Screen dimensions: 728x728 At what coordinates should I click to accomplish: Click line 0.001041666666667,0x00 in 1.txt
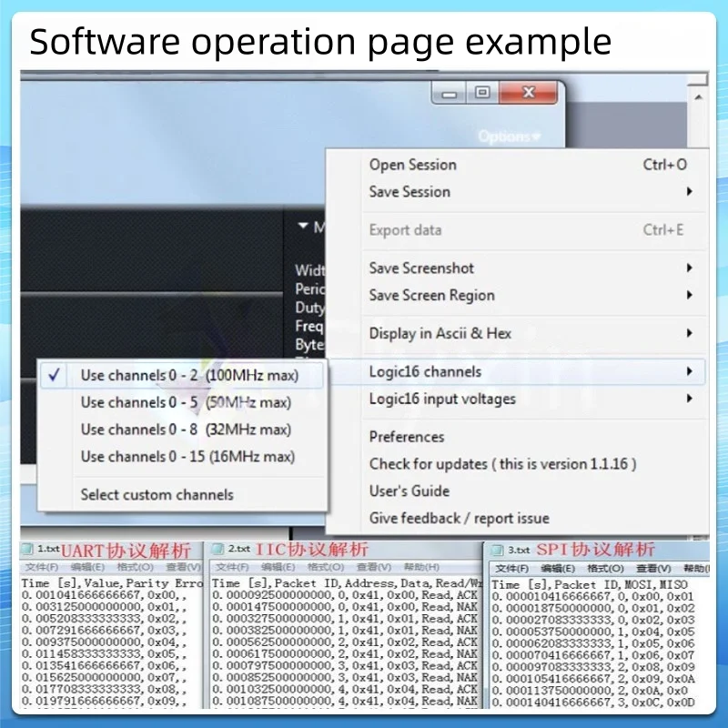tap(104, 595)
